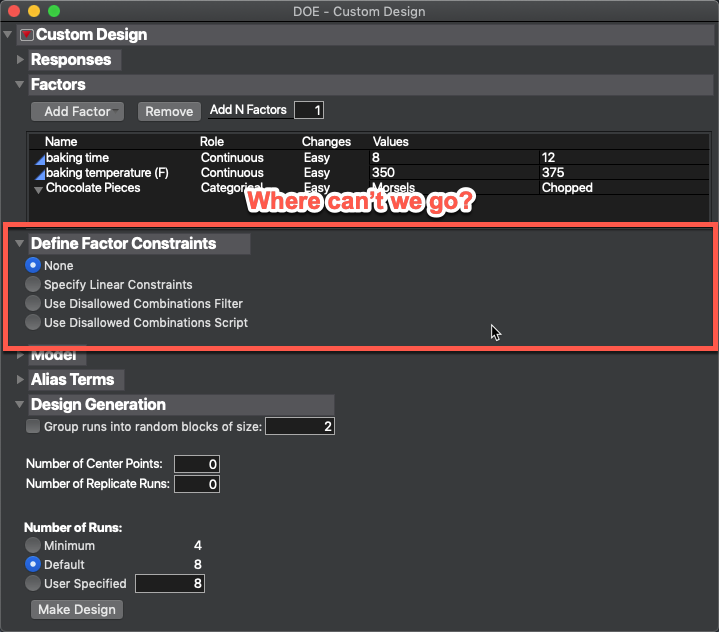The image size is (719, 632).
Task: Click the Chocolate Pieces factor name
Action: (x=93, y=188)
